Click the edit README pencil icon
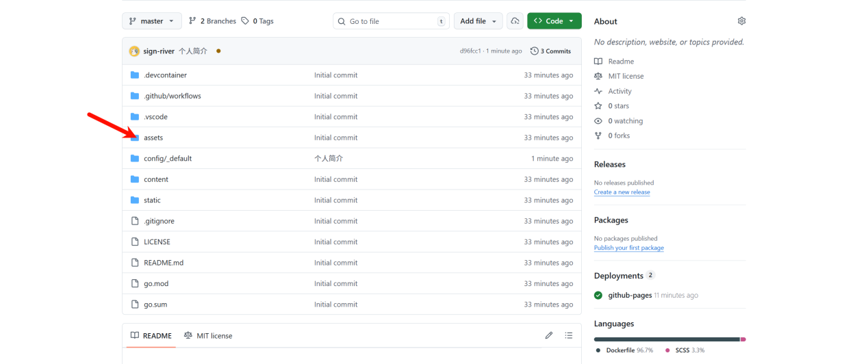Screen dimensions: 868x364 (x=549, y=335)
